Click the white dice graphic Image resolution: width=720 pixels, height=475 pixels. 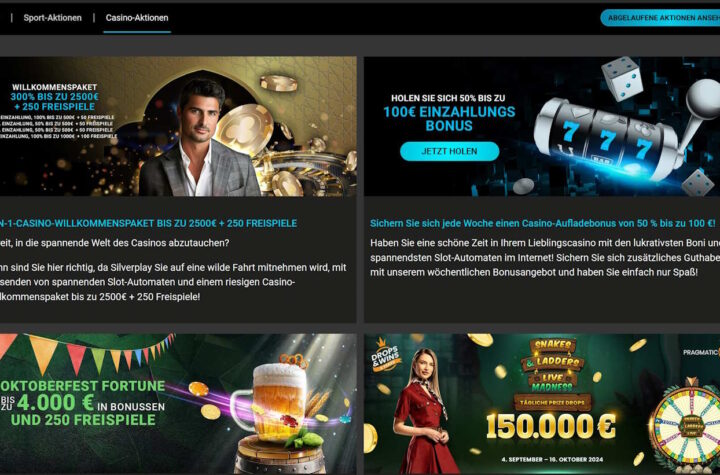622,78
